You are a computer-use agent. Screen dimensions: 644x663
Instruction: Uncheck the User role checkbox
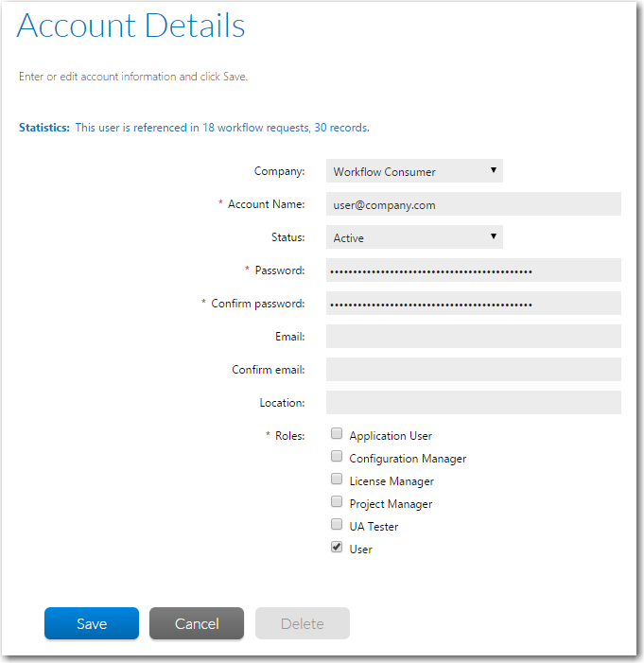[x=337, y=548]
